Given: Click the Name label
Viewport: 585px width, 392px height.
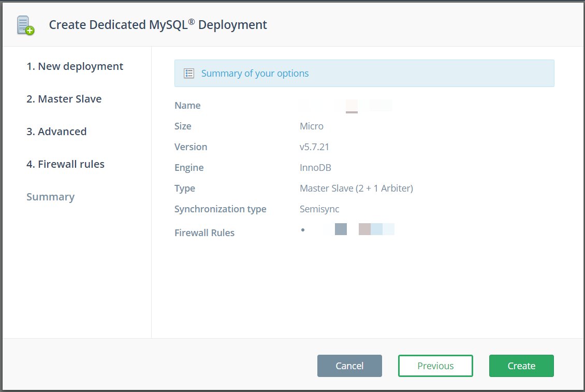Looking at the screenshot, I should click(187, 106).
